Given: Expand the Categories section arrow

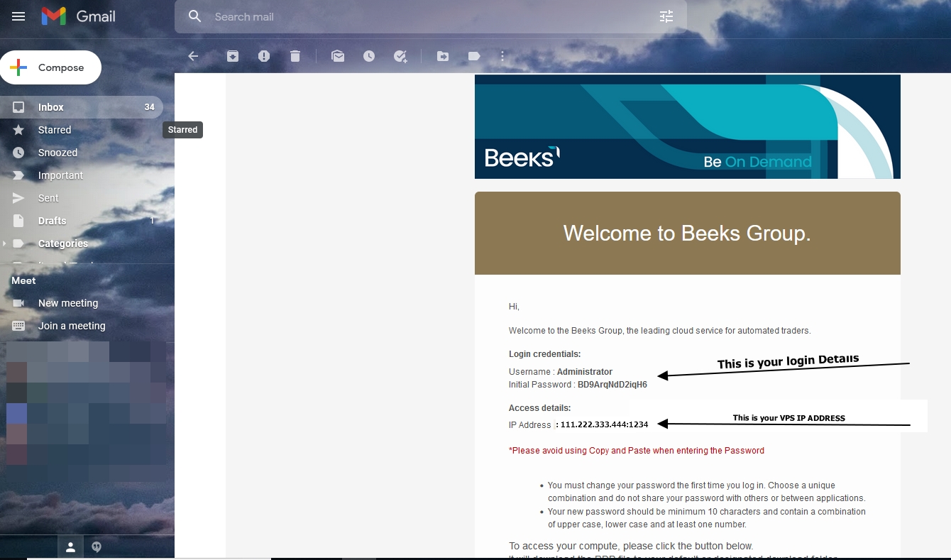Looking at the screenshot, I should click(4, 243).
